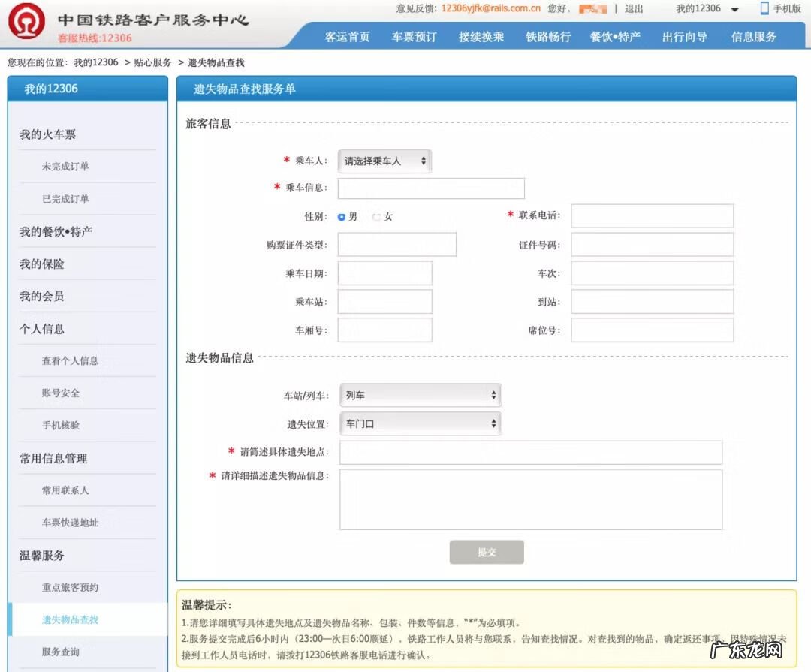Open the 请选择乘车人 passenger dropdown

[384, 161]
